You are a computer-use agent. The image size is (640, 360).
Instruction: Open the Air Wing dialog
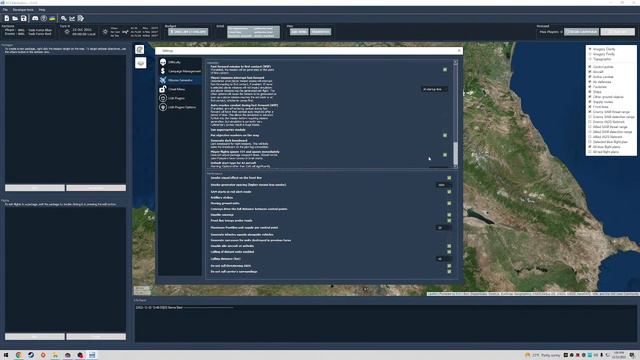pyautogui.click(x=299, y=32)
